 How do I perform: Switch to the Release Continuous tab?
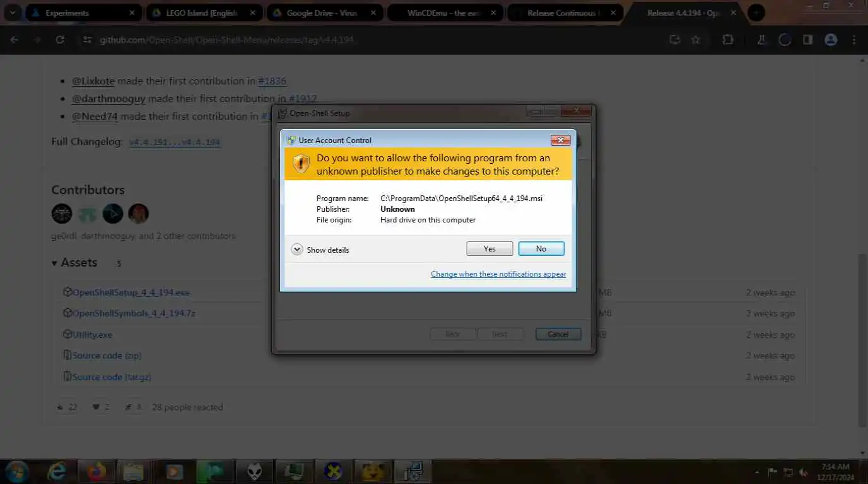(565, 13)
